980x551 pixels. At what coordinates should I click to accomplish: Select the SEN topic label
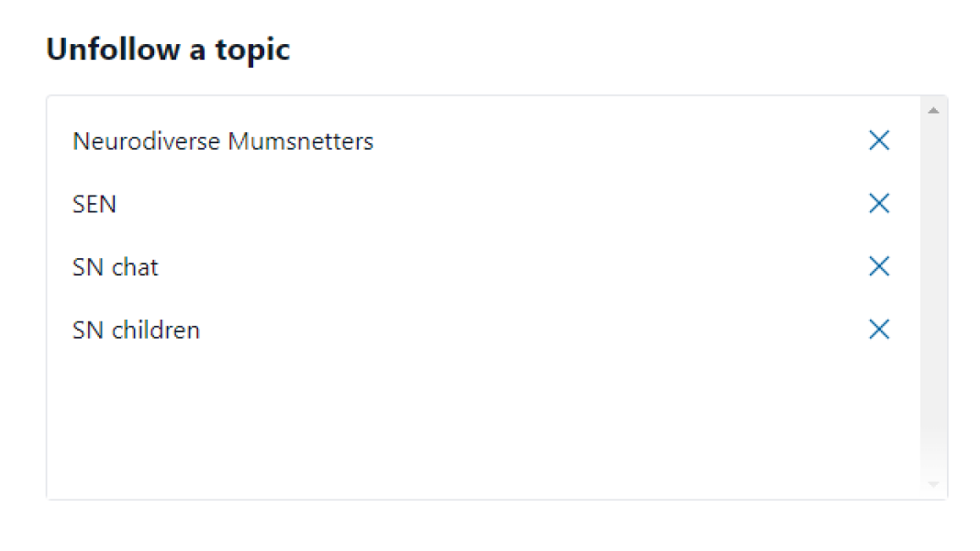(x=95, y=204)
